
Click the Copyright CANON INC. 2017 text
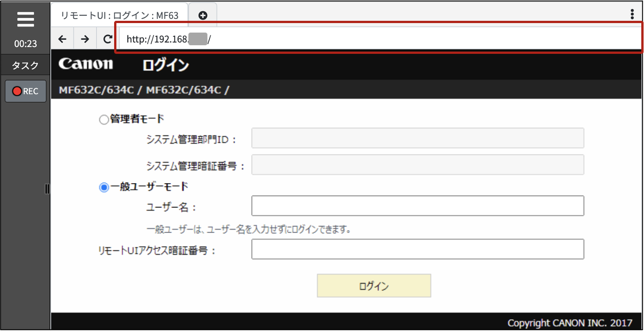pos(570,323)
